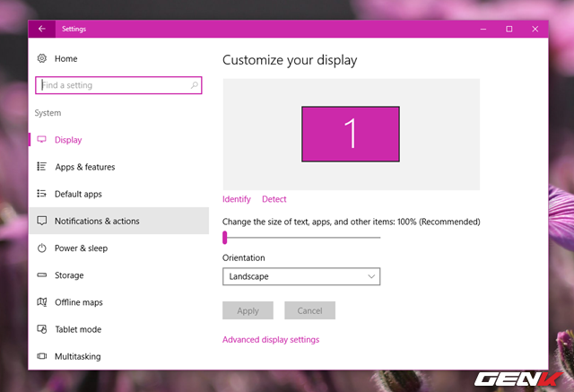Click the Settings title text

coord(74,29)
